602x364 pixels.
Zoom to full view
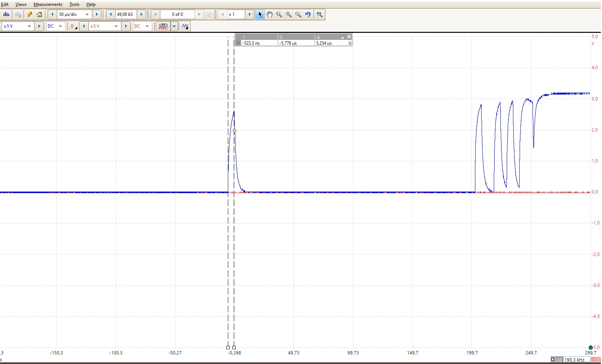point(320,14)
